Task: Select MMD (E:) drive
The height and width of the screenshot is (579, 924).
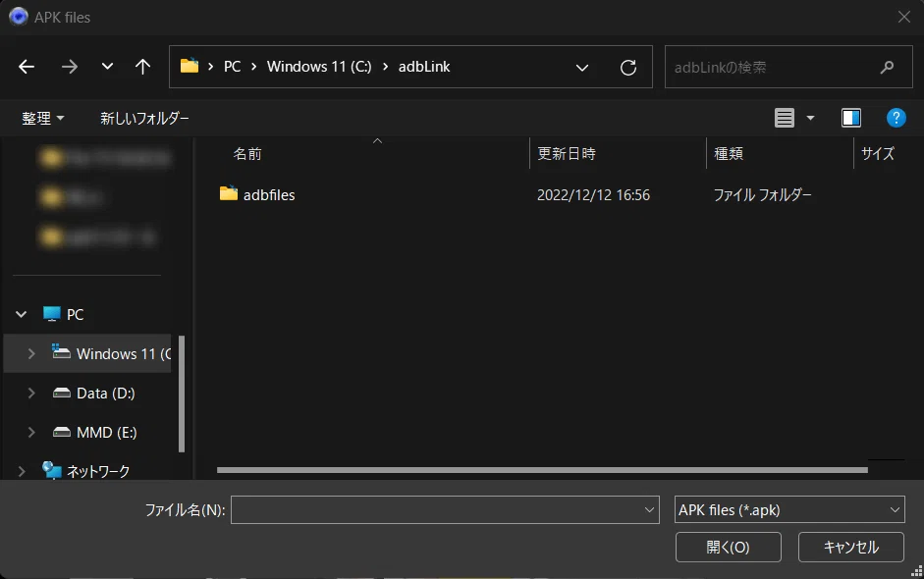Action: pos(107,433)
